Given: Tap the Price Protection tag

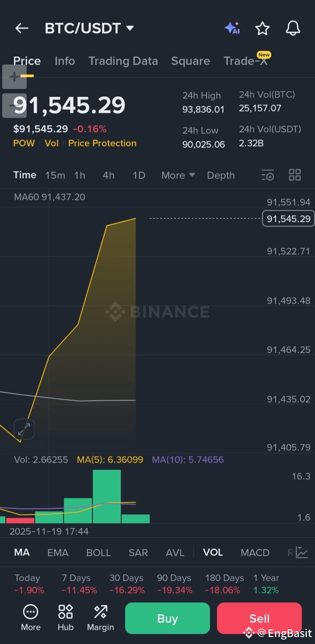Looking at the screenshot, I should point(102,143).
